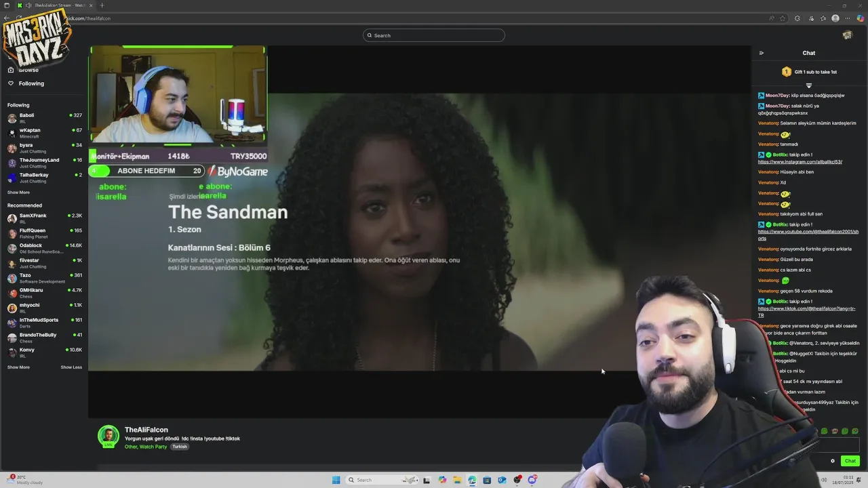Add page to browser favorites star
The image size is (868, 488).
(783, 18)
